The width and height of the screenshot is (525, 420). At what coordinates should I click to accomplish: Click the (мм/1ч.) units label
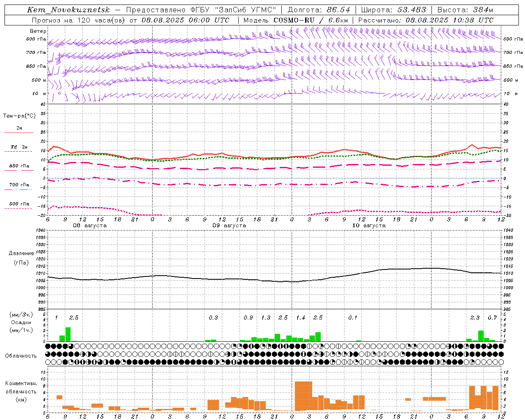click(x=21, y=330)
